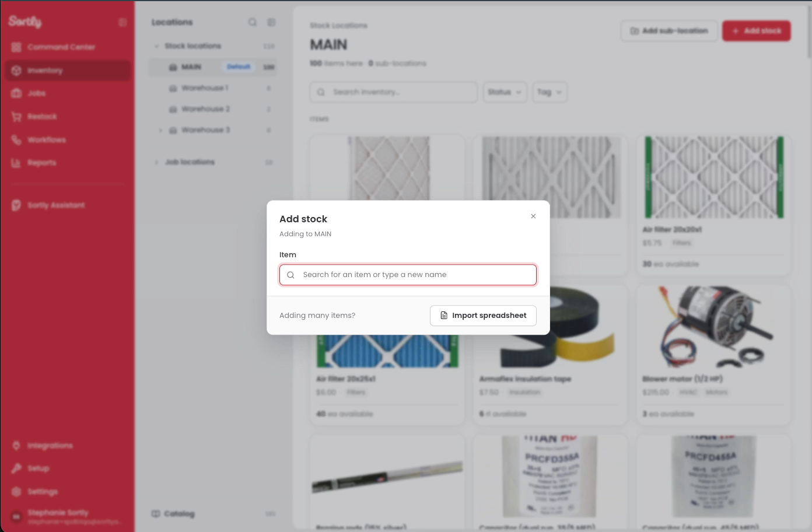
Task: Click Add sub-location button
Action: [669, 31]
